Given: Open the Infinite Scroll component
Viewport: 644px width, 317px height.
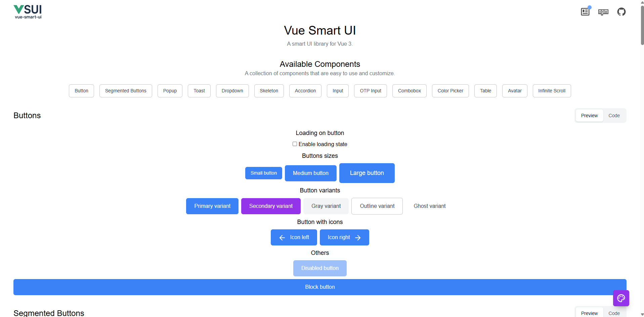Looking at the screenshot, I should point(552,91).
